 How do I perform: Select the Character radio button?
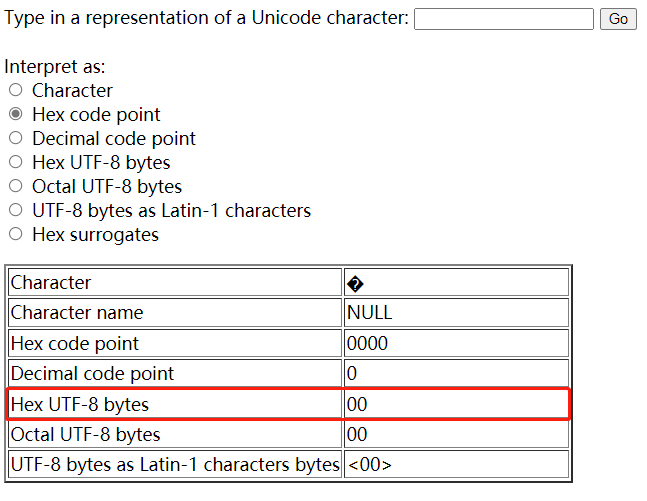(x=16, y=90)
